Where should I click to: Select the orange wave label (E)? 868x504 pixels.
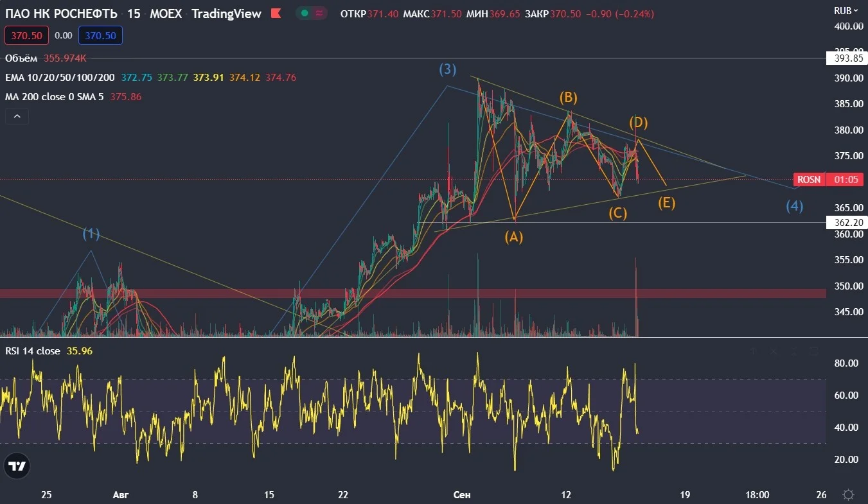click(x=667, y=204)
